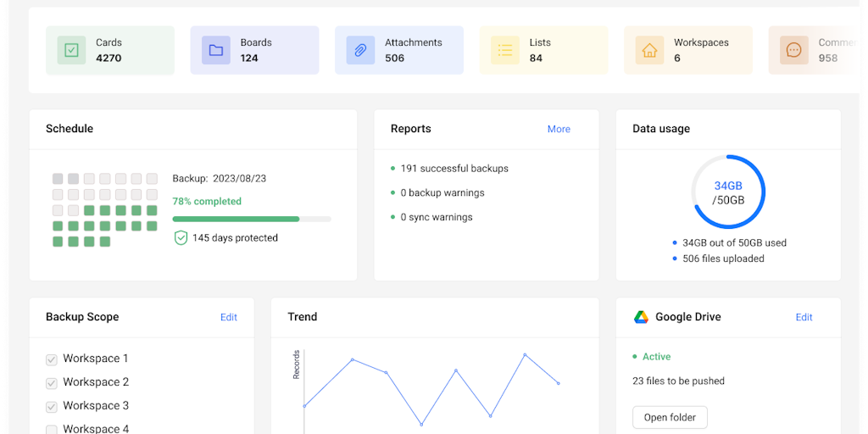Click Edit in Google Drive panel
This screenshot has width=868, height=434.
pos(804,317)
